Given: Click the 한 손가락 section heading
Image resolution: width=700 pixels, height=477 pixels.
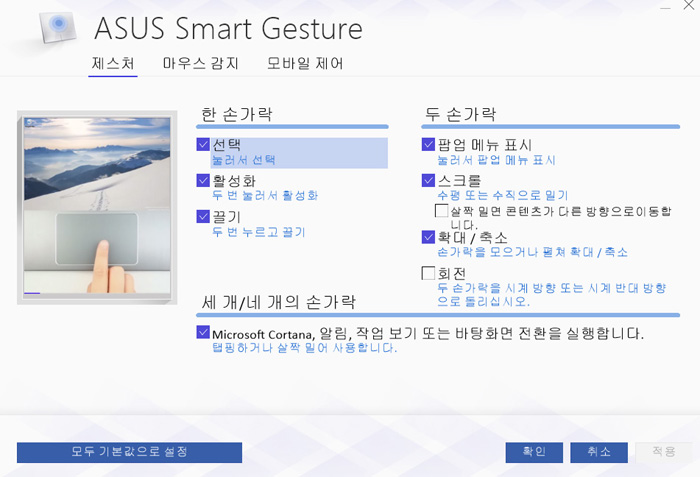Looking at the screenshot, I should (x=237, y=115).
